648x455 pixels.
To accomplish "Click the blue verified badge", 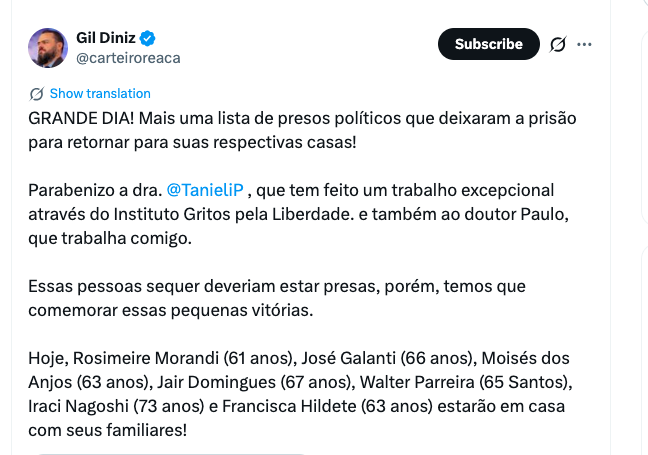I will (x=148, y=38).
